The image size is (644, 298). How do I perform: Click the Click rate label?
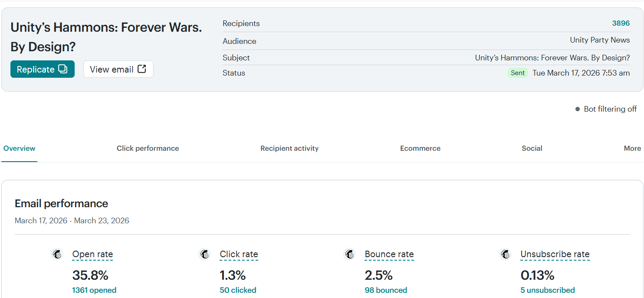pos(239,255)
